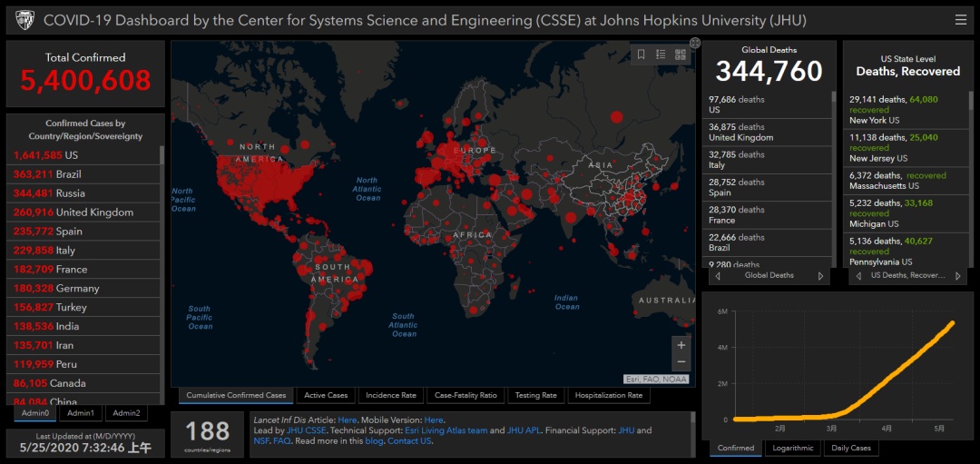Open the map bookmarks icon
Screen dimensions: 980x464
pyautogui.click(x=642, y=54)
